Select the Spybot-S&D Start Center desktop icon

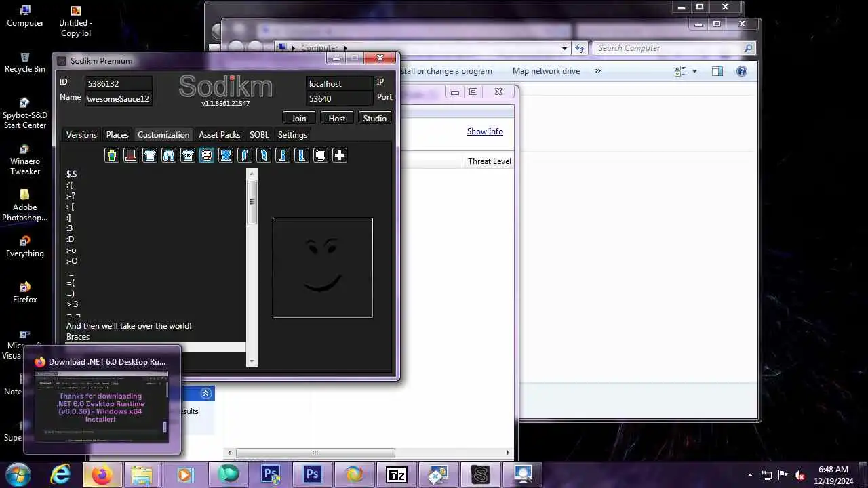(25, 113)
